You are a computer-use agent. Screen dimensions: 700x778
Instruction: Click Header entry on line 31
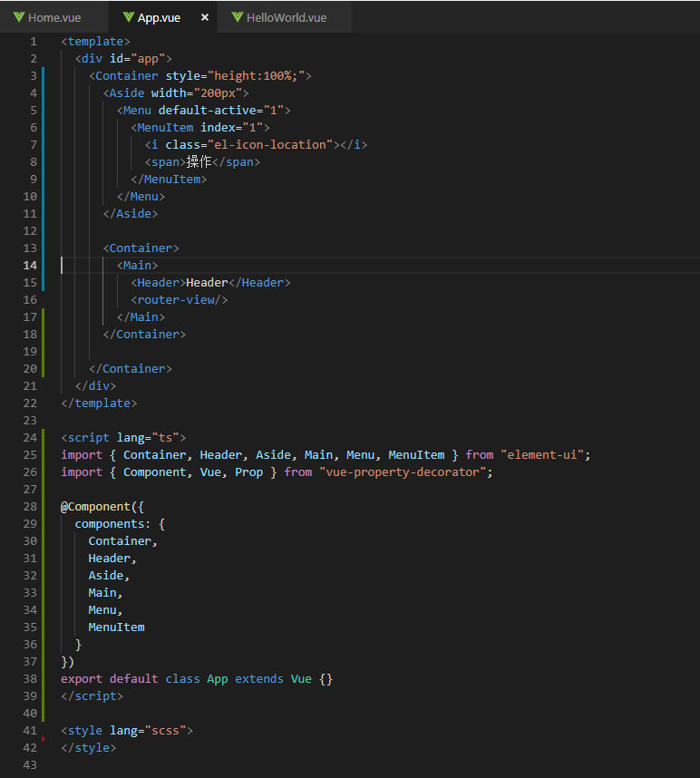pos(110,559)
